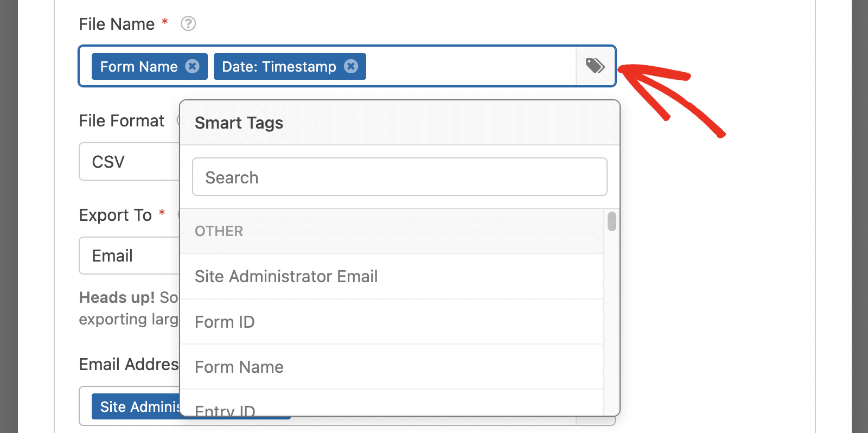Open the File Name help icon
868x433 pixels.
click(x=188, y=24)
